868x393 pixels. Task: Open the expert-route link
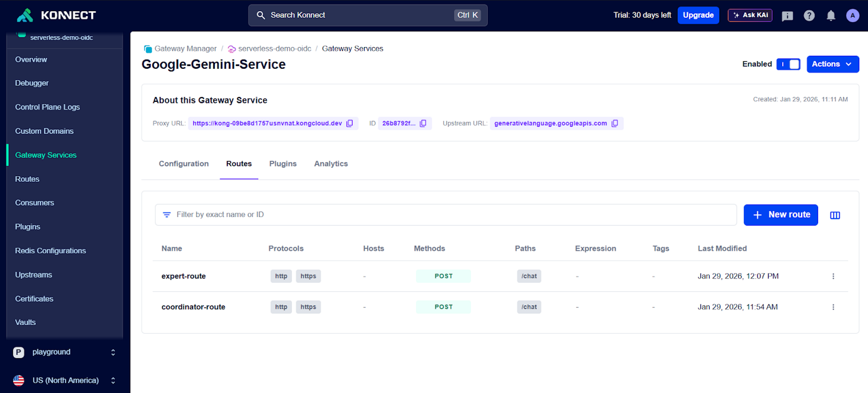point(183,276)
